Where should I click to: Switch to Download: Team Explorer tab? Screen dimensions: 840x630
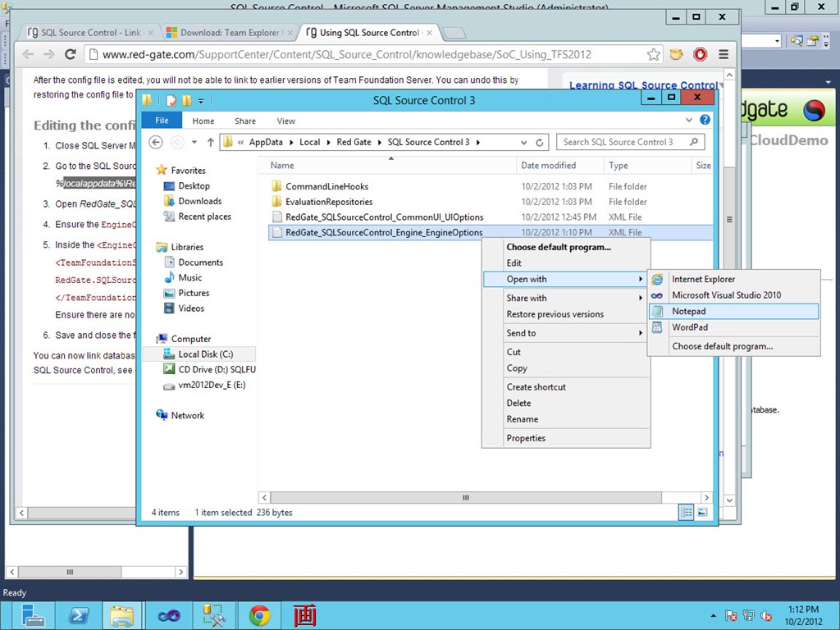230,33
